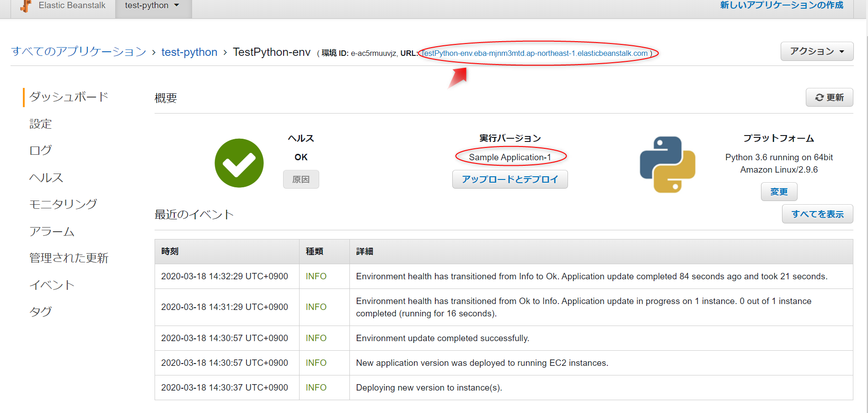Open タグ in the sidebar

pos(41,311)
